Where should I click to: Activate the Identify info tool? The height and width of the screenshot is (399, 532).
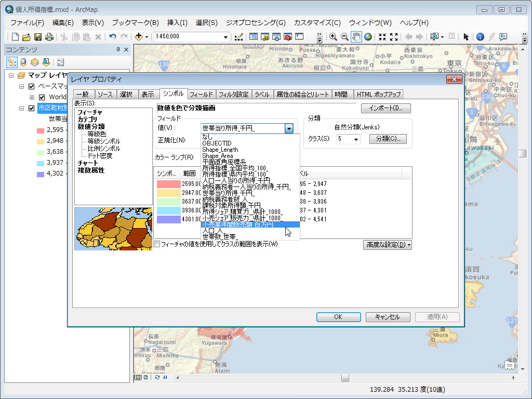coord(480,37)
